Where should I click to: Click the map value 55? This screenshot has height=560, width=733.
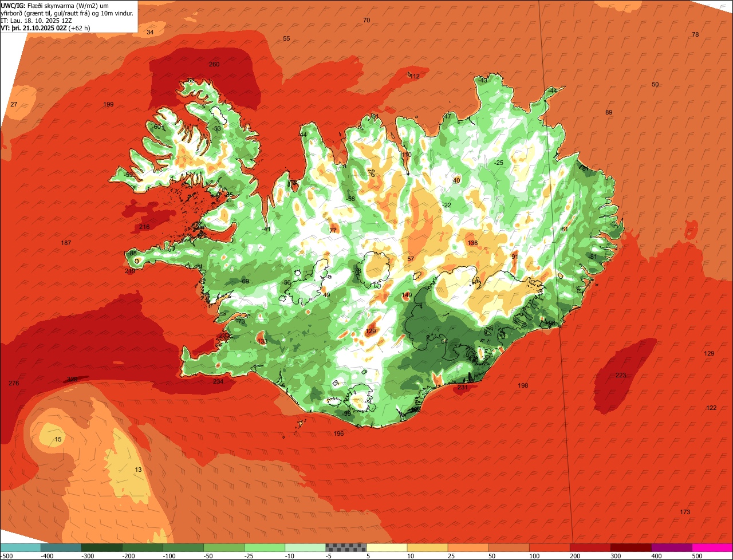287,38
